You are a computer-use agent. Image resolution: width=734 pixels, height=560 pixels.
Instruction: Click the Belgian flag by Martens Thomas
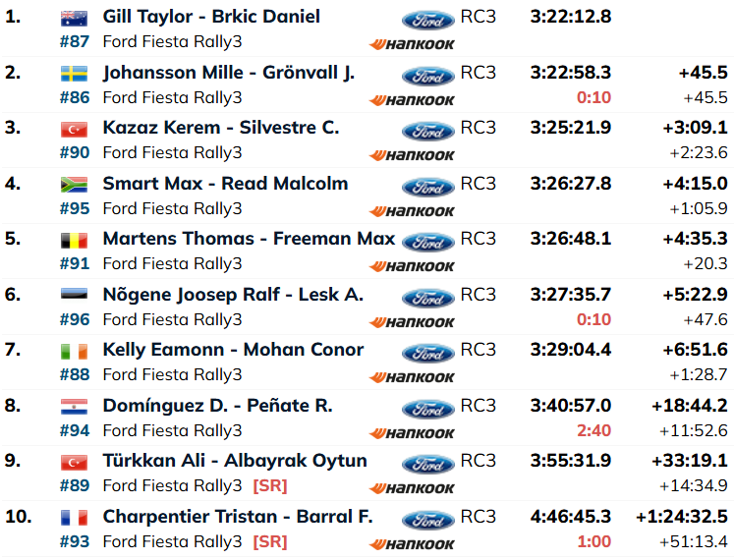(74, 240)
